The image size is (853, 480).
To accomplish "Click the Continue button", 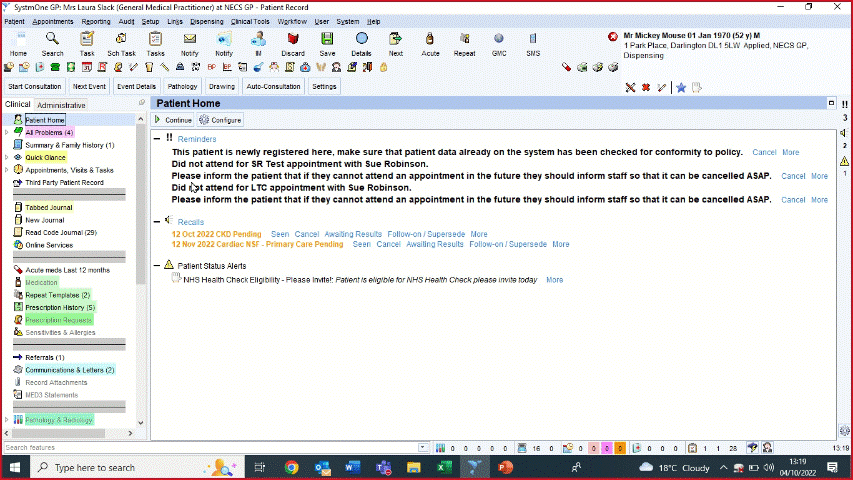I will tap(173, 120).
